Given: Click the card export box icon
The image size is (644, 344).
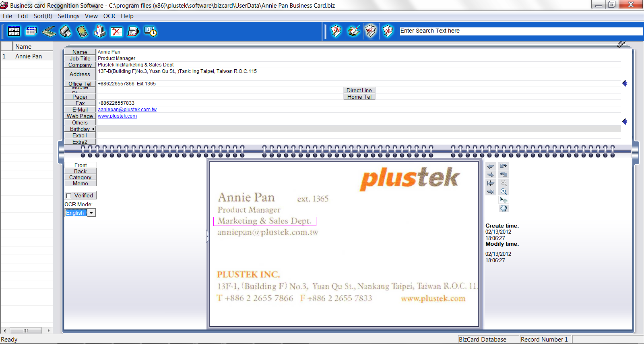Looking at the screenshot, I should tap(99, 31).
